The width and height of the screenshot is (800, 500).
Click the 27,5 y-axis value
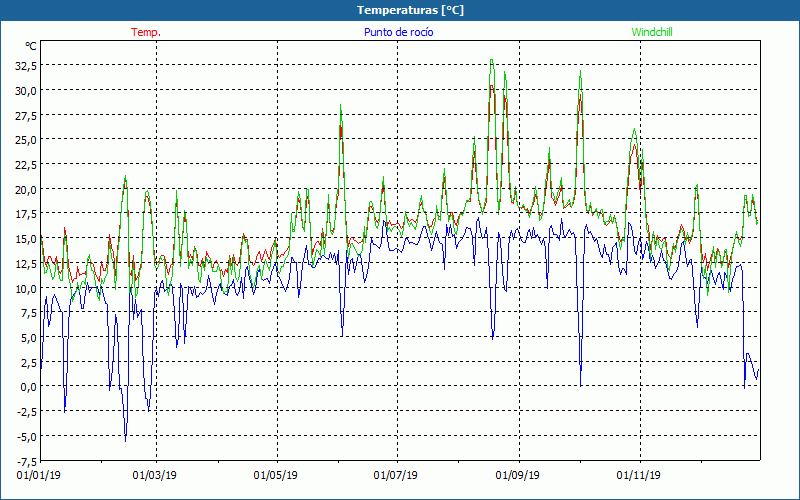(26, 115)
